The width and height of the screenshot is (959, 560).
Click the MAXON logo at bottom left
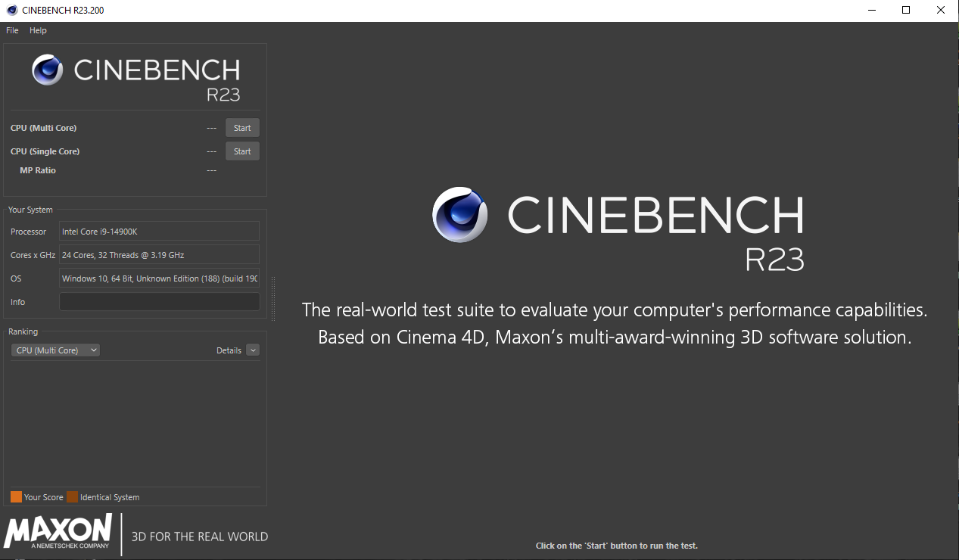[x=58, y=531]
